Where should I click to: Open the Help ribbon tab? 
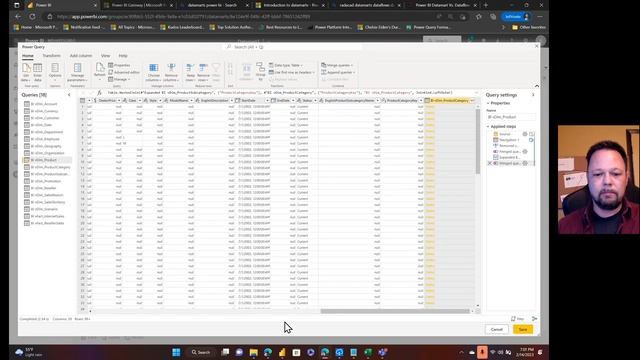point(123,56)
